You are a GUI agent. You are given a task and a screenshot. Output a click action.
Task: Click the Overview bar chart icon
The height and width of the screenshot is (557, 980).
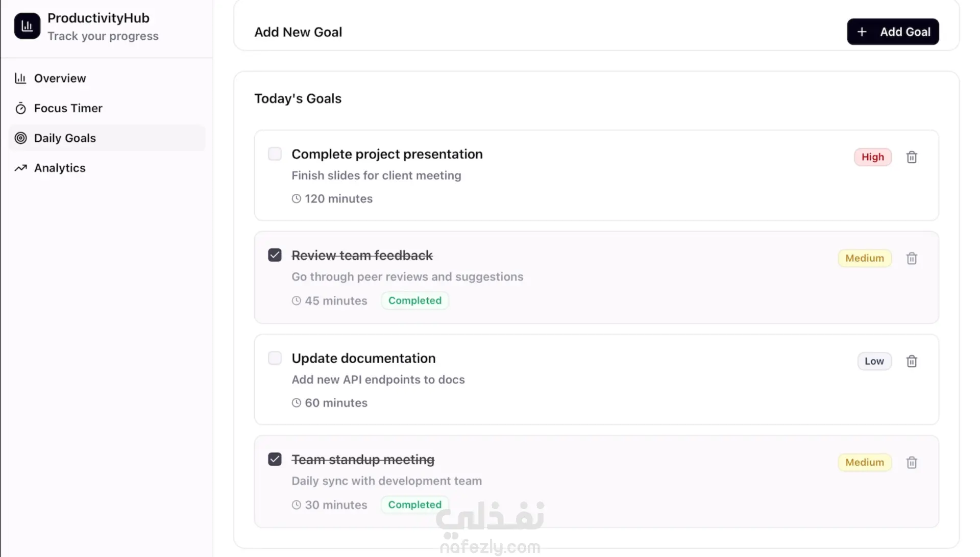(x=20, y=78)
